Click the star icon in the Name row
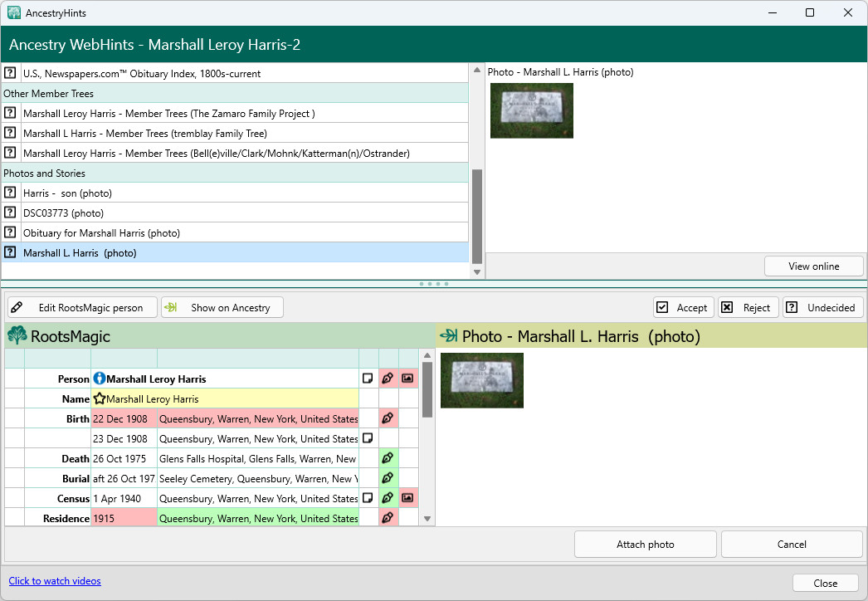The image size is (868, 601). [x=99, y=398]
